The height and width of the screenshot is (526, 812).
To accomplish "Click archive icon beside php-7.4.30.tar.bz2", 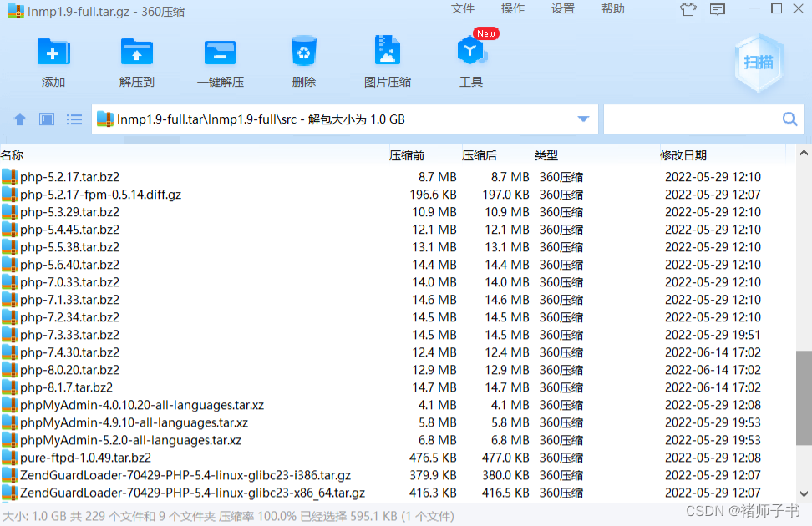I will [9, 352].
